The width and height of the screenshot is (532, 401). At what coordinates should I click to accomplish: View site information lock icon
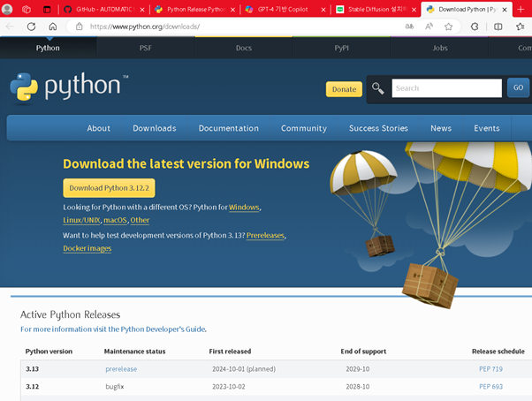(x=79, y=26)
